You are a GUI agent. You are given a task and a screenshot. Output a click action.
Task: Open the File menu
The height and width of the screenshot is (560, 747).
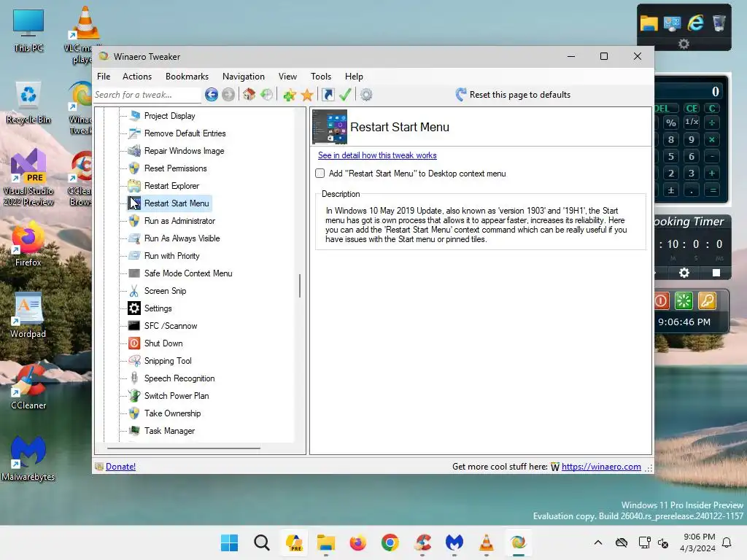click(x=104, y=76)
